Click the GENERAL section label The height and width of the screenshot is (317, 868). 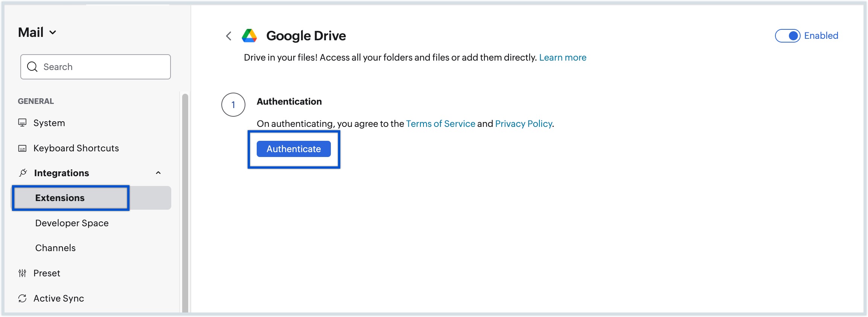(x=36, y=101)
